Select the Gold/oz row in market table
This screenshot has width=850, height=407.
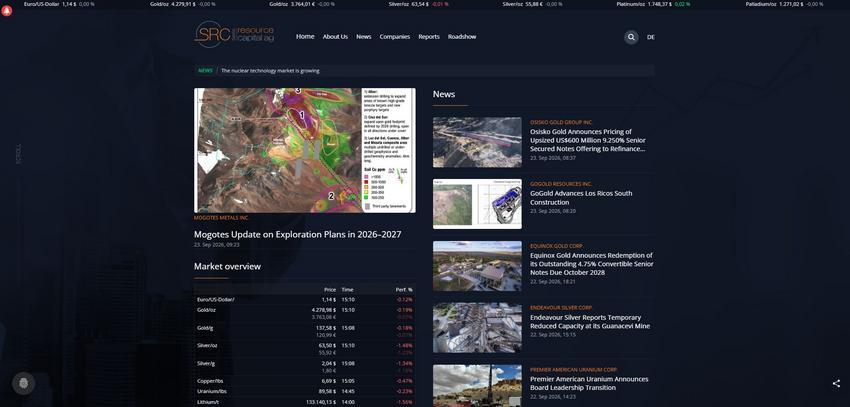[305, 313]
